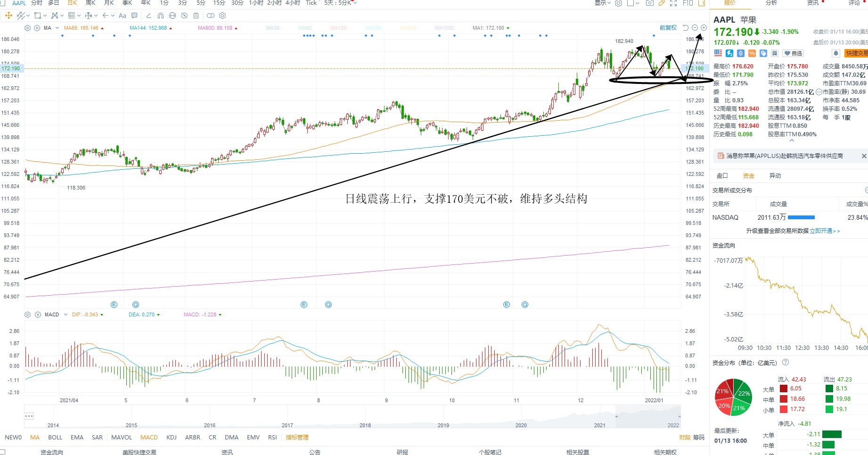
Task: Toggle 自选 watchlist favorite button
Action: point(793,53)
